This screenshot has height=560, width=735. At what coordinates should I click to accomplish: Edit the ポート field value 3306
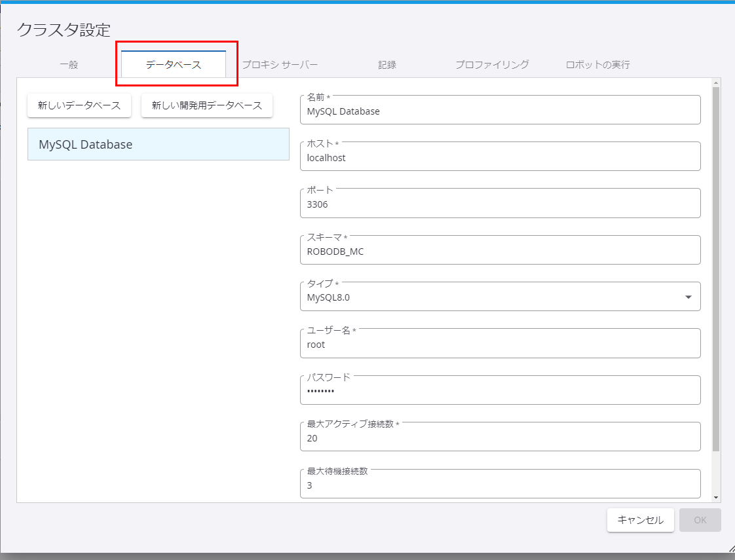tap(500, 204)
